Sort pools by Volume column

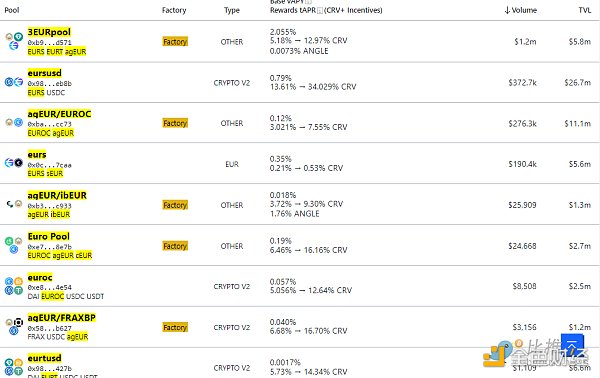[520, 10]
